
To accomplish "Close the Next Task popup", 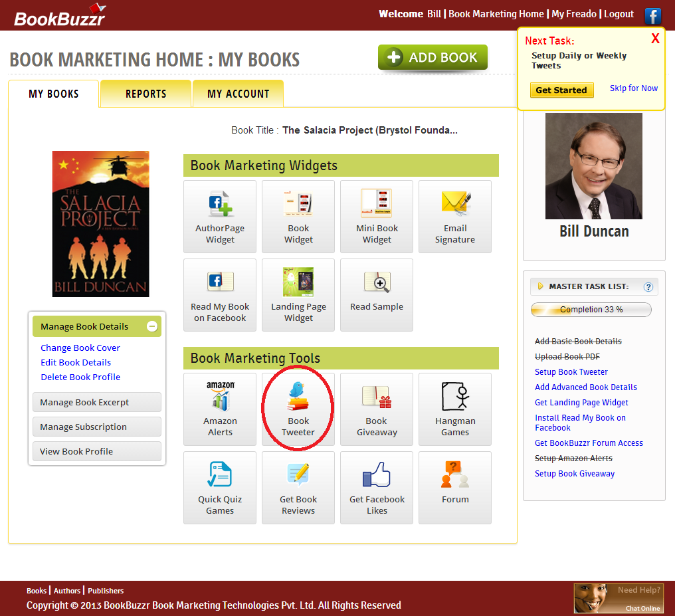I will [x=655, y=39].
